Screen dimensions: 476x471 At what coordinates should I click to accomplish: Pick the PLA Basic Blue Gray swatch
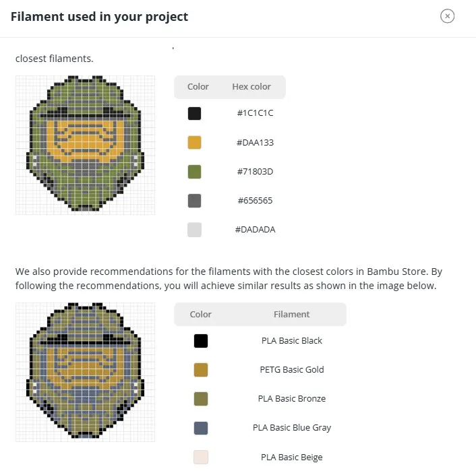201,428
